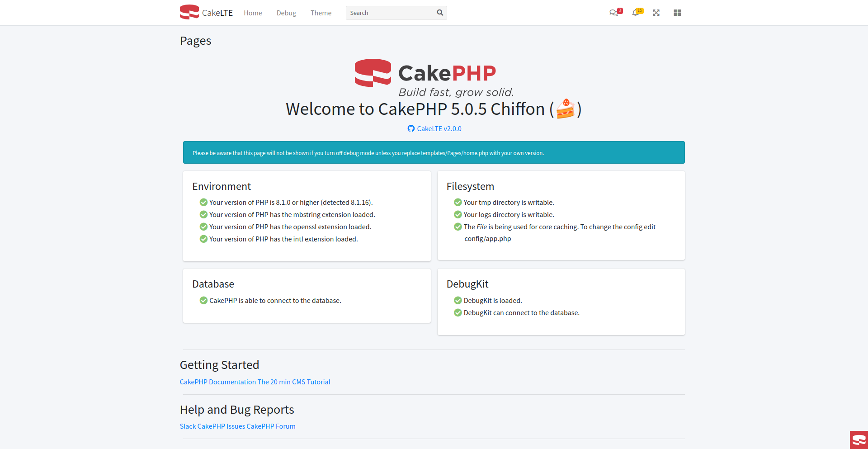Click check icon for tmp directory writable
The height and width of the screenshot is (449, 868).
[x=458, y=202]
